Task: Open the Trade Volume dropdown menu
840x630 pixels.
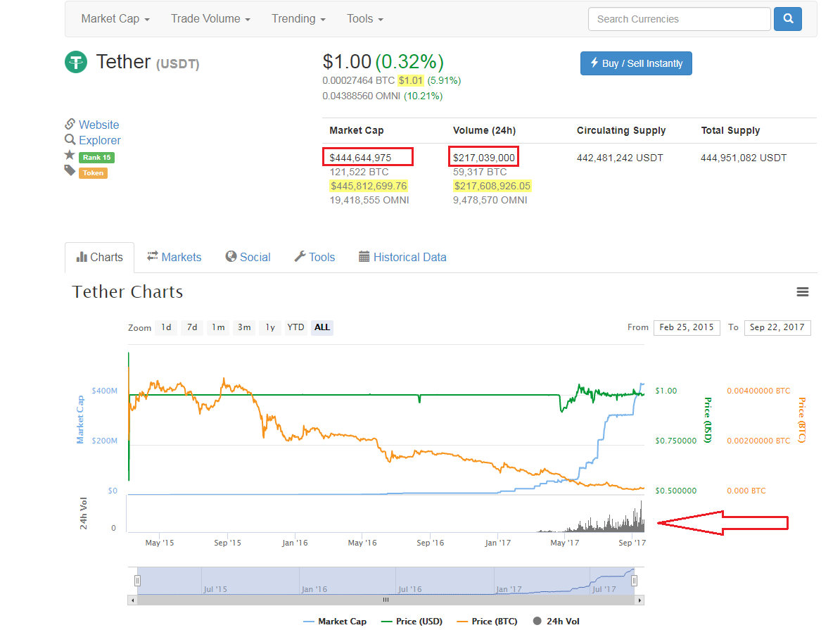Action: [x=210, y=19]
